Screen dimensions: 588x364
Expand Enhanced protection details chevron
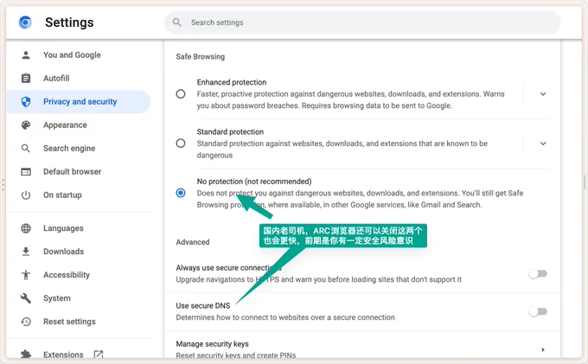543,93
